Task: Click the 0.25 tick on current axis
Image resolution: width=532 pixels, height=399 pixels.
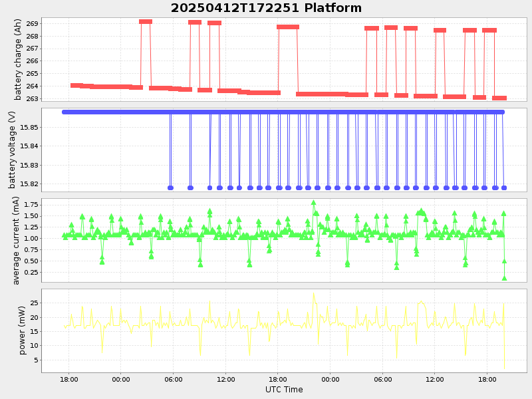Action: 29,273
